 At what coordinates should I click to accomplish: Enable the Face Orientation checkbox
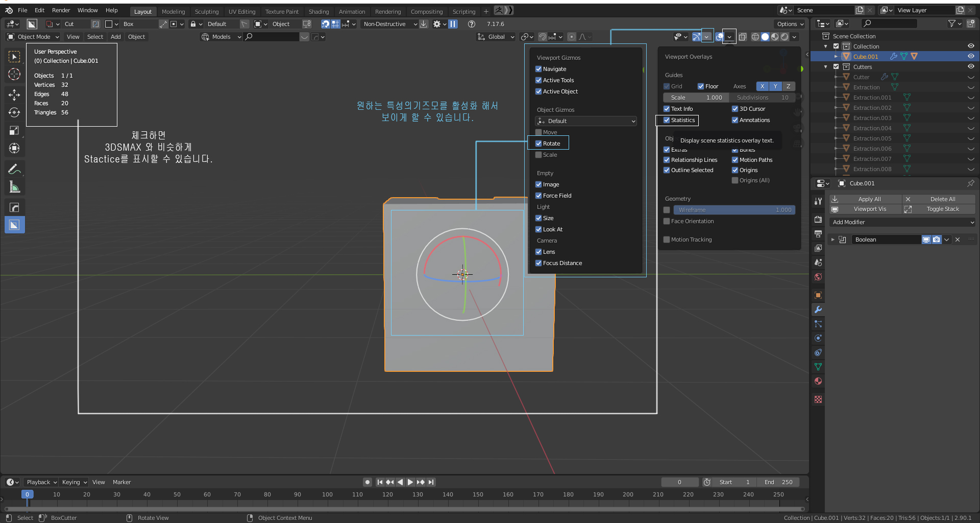coord(667,221)
